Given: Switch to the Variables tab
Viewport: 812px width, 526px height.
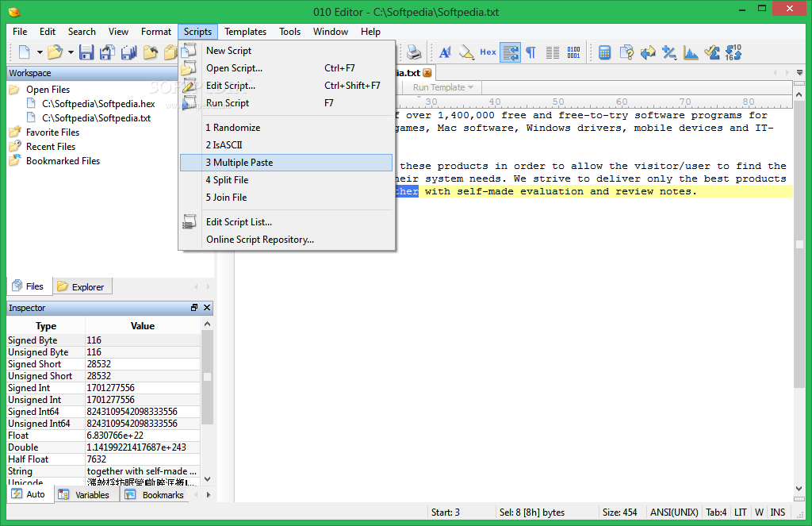Looking at the screenshot, I should [x=86, y=495].
